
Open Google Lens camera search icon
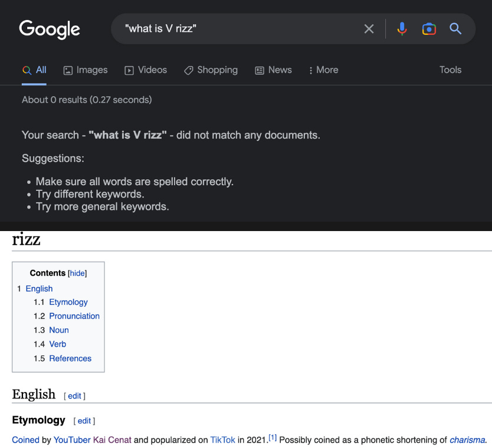coord(429,29)
